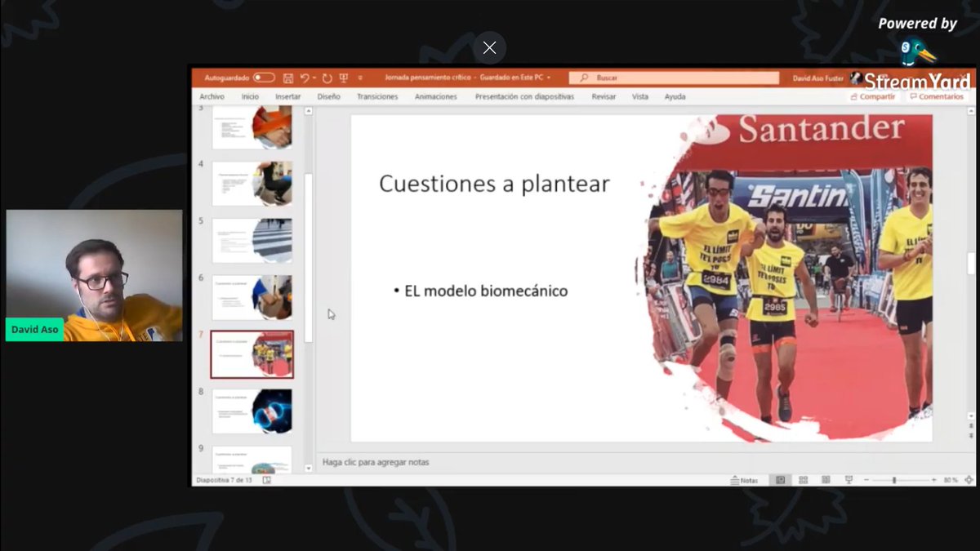Click the Buscar search field
Viewport: 980px width, 551px height.
click(675, 78)
